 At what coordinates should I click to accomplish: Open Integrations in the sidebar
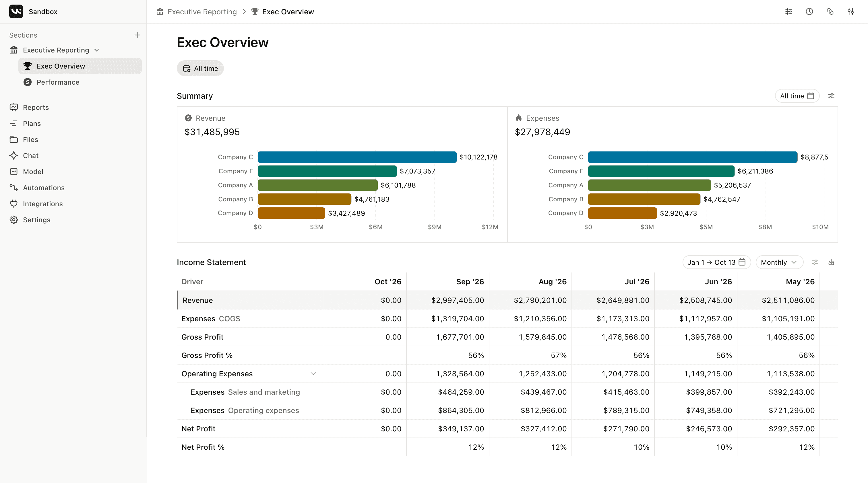(42, 204)
